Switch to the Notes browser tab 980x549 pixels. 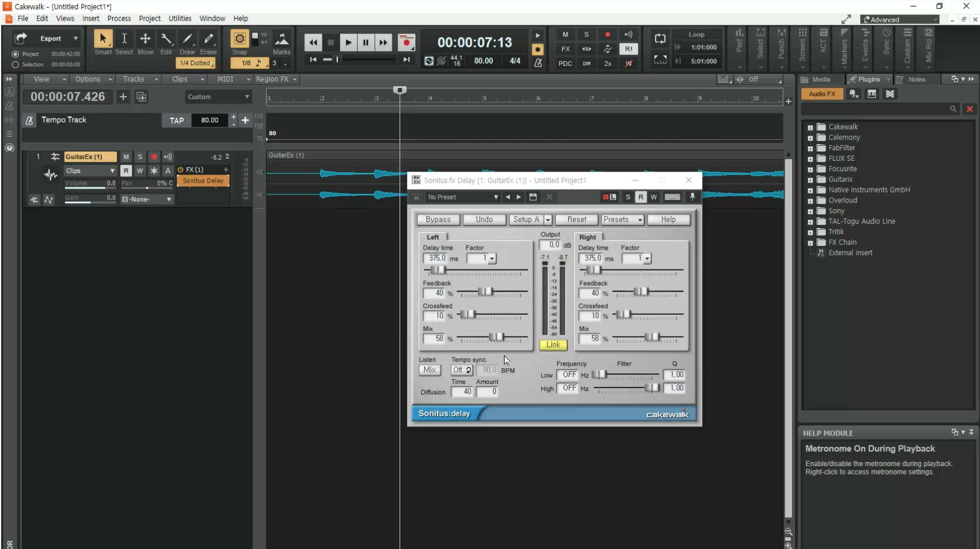(x=917, y=79)
